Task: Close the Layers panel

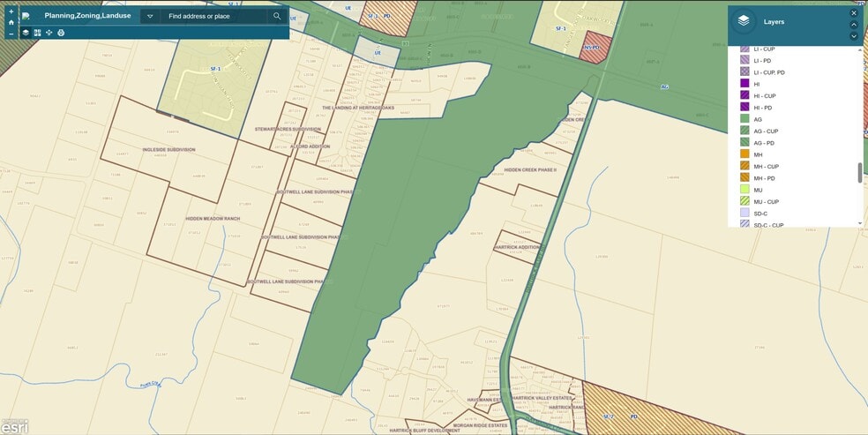Action: pos(854,13)
